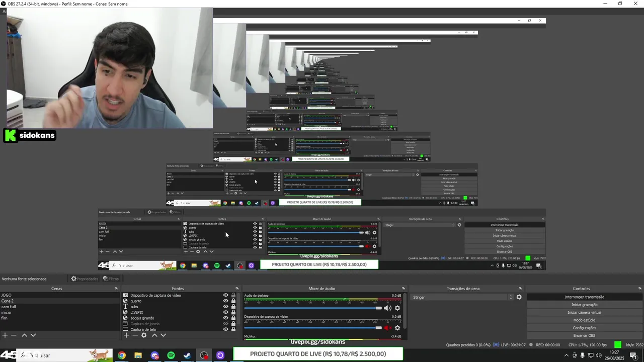Add a new source with plus icon in Fontes

click(x=126, y=335)
